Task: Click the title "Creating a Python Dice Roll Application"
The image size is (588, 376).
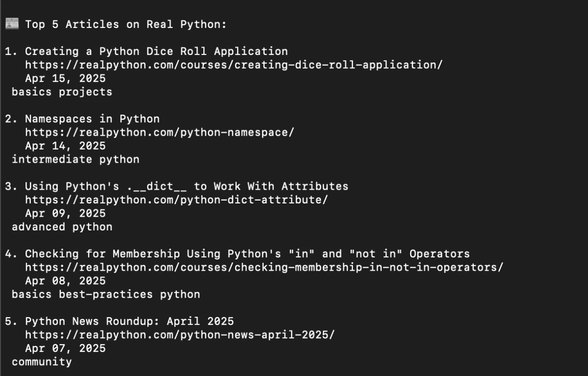Action: point(156,51)
